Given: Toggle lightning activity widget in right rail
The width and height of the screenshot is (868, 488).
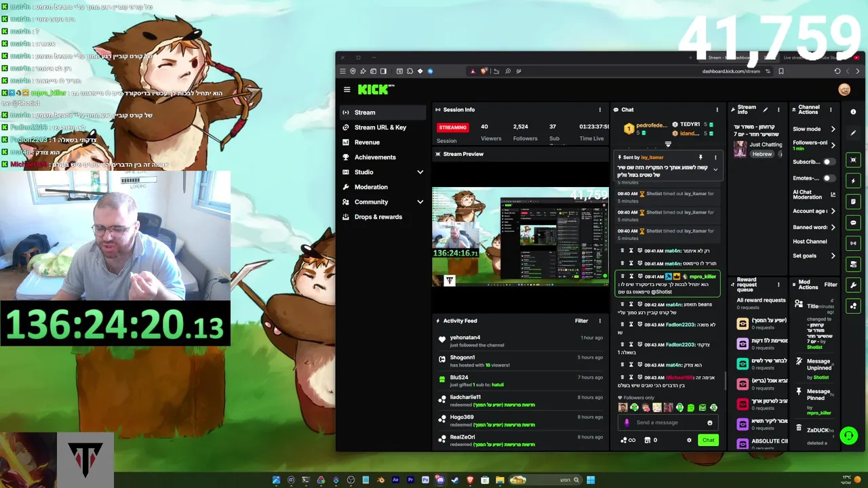Looking at the screenshot, I should (853, 181).
